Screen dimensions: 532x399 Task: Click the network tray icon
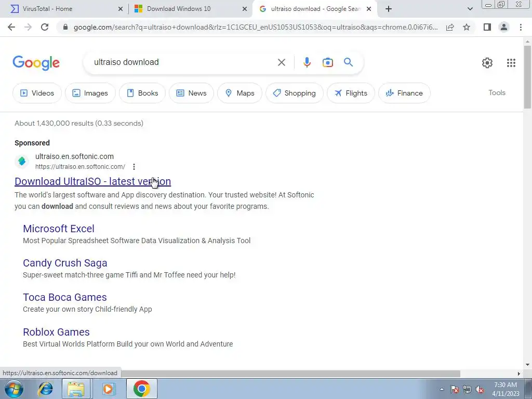(467, 389)
